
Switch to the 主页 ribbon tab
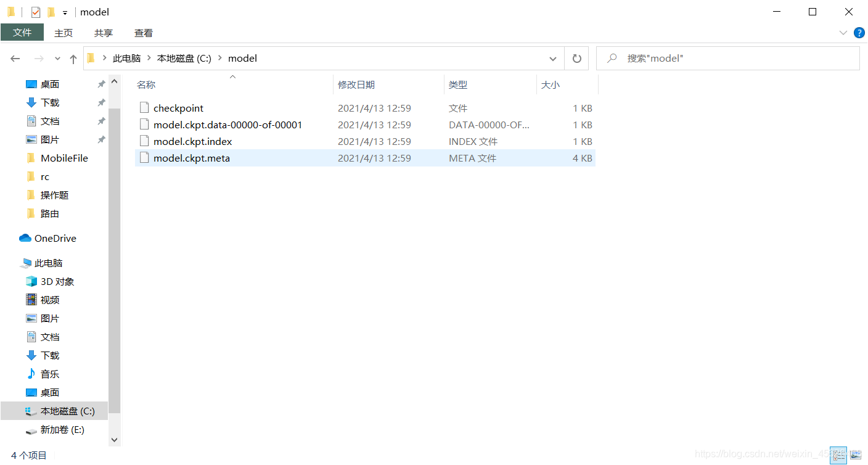[x=63, y=33]
